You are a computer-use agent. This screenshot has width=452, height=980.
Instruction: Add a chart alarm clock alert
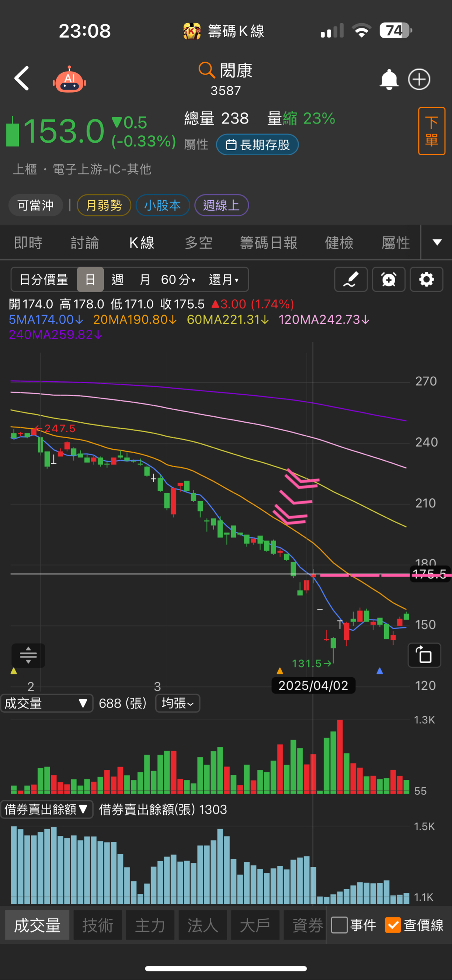tap(389, 280)
